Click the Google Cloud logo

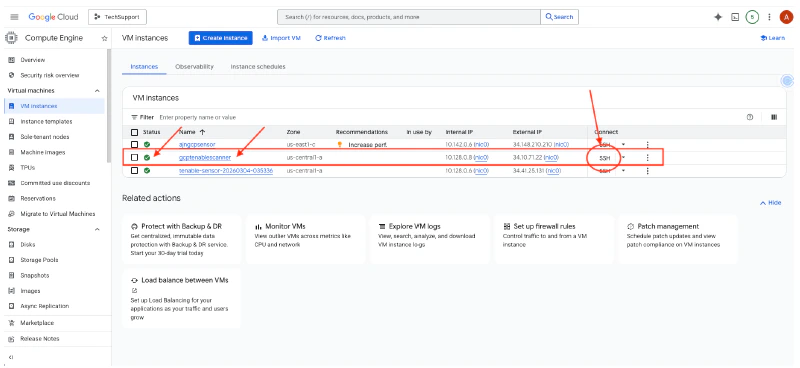point(53,17)
